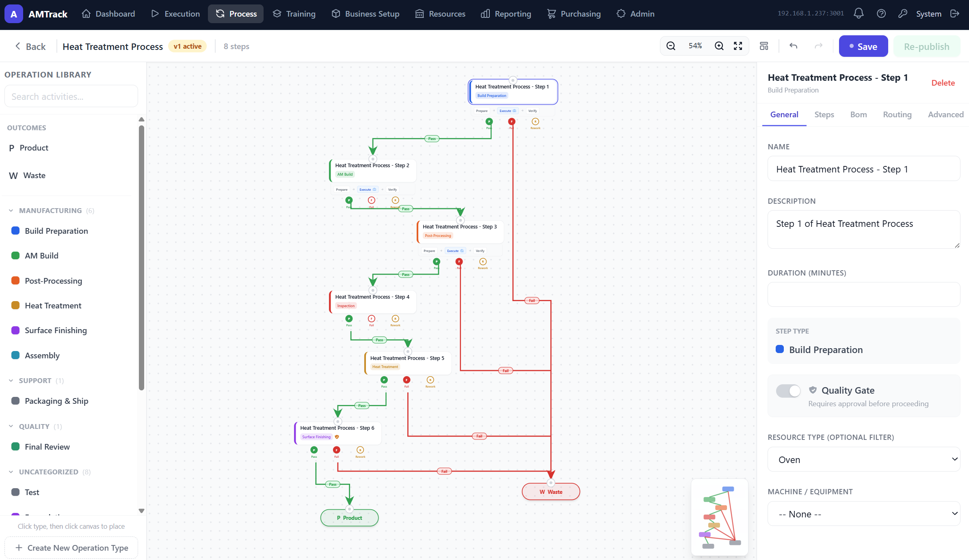Pick Surface Finishing purple operation type
This screenshot has width=969, height=560.
[x=56, y=330]
